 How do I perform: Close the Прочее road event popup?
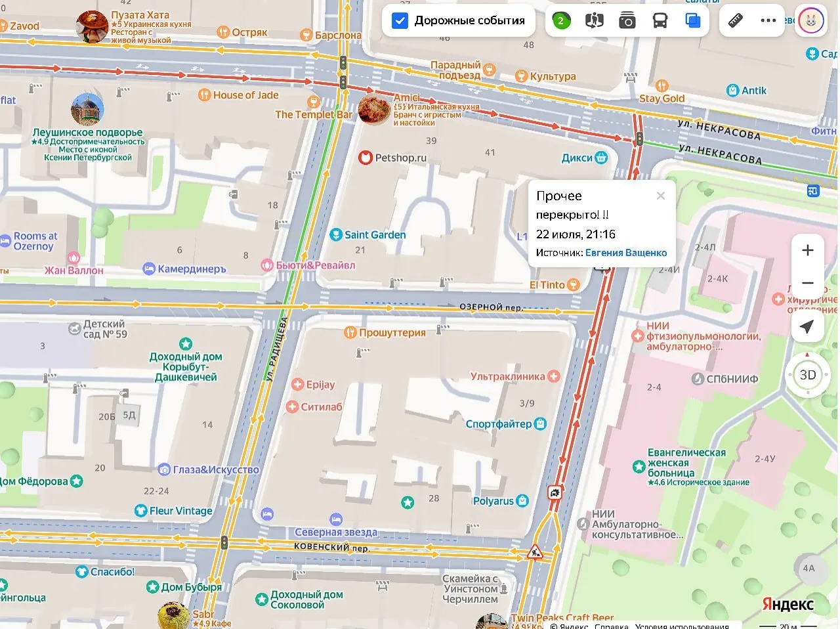661,196
